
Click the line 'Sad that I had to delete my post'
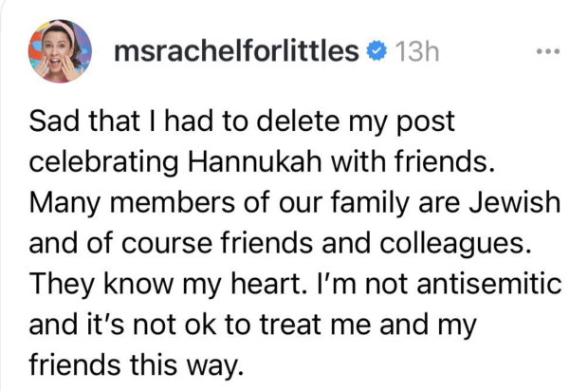tap(243, 123)
